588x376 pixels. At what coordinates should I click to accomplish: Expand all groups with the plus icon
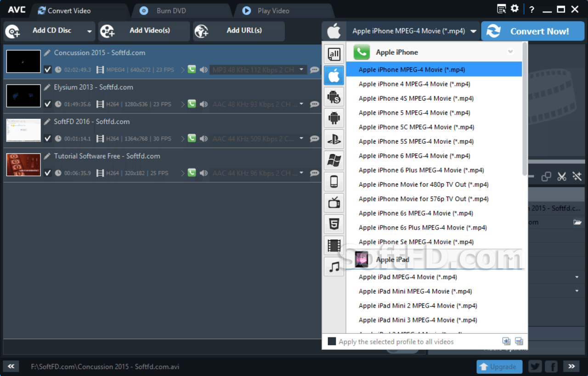point(506,341)
